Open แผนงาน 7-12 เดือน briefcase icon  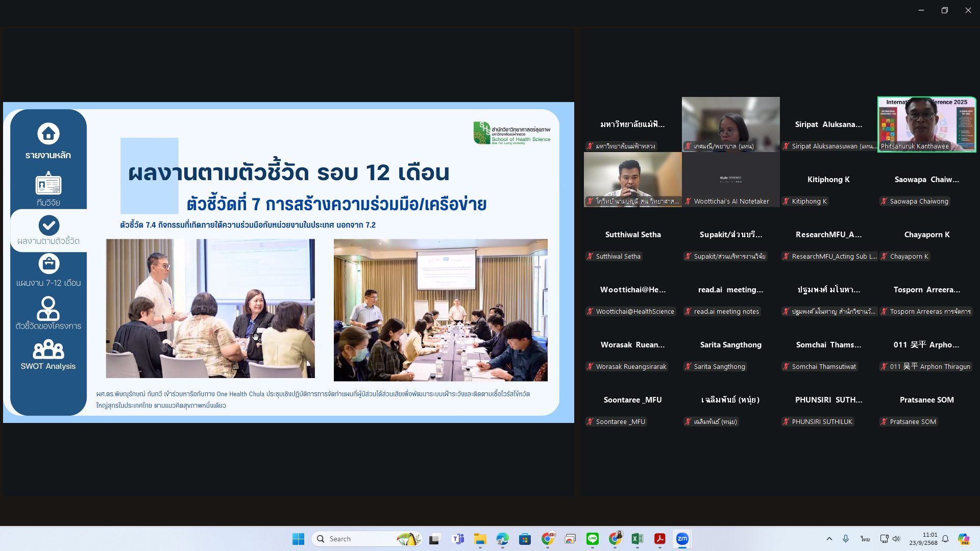coord(48,264)
